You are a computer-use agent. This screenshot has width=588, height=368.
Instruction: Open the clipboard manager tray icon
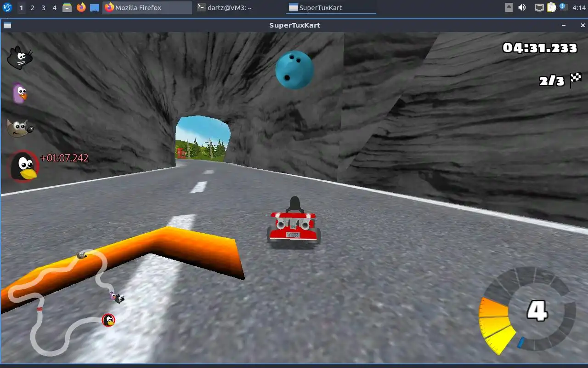[551, 7]
